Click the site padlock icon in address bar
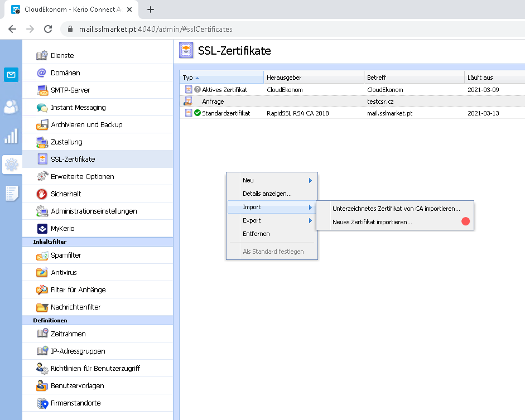The image size is (525, 420). (x=70, y=29)
